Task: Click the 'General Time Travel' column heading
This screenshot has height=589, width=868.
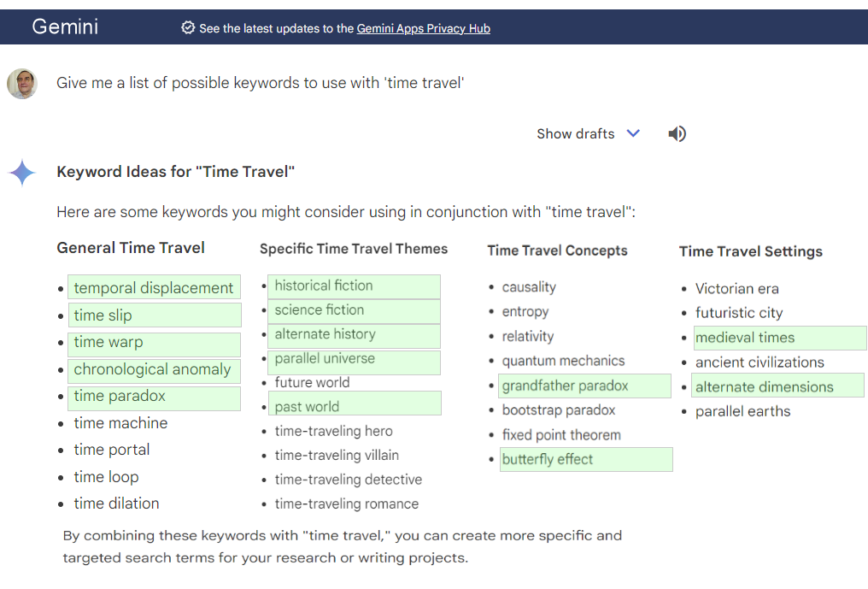Action: [131, 248]
